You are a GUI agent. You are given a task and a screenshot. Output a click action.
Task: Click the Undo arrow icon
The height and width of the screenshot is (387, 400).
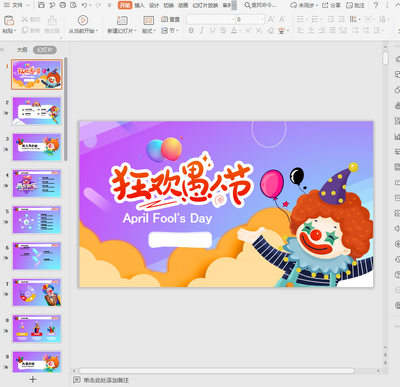84,5
